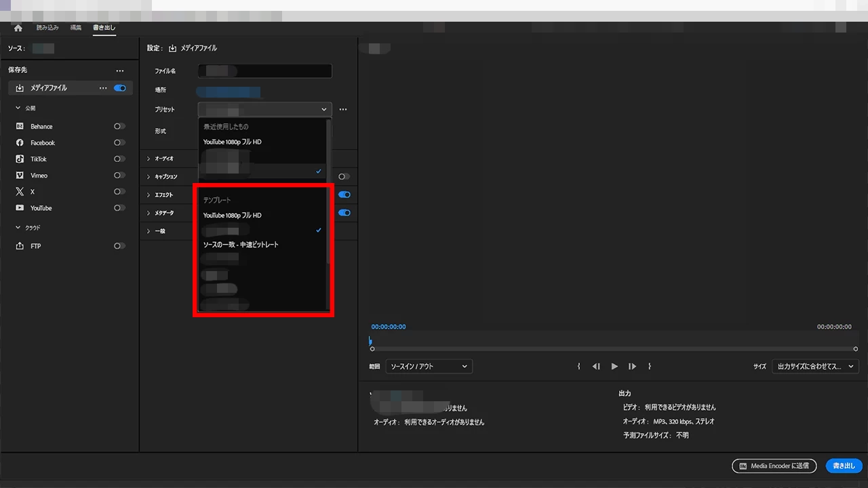Click the preview timeline playhead marker
The width and height of the screenshot is (868, 488).
point(370,341)
